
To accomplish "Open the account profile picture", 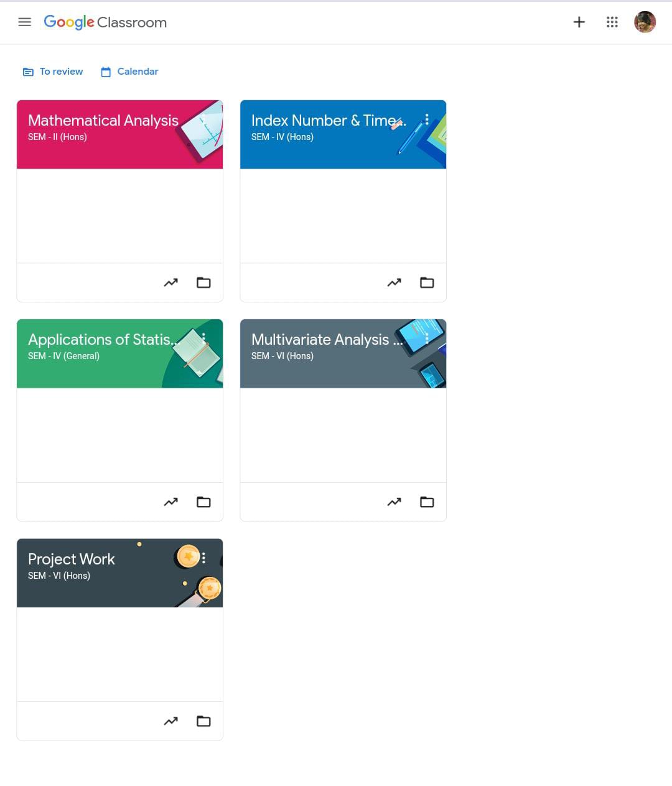I will pos(645,22).
